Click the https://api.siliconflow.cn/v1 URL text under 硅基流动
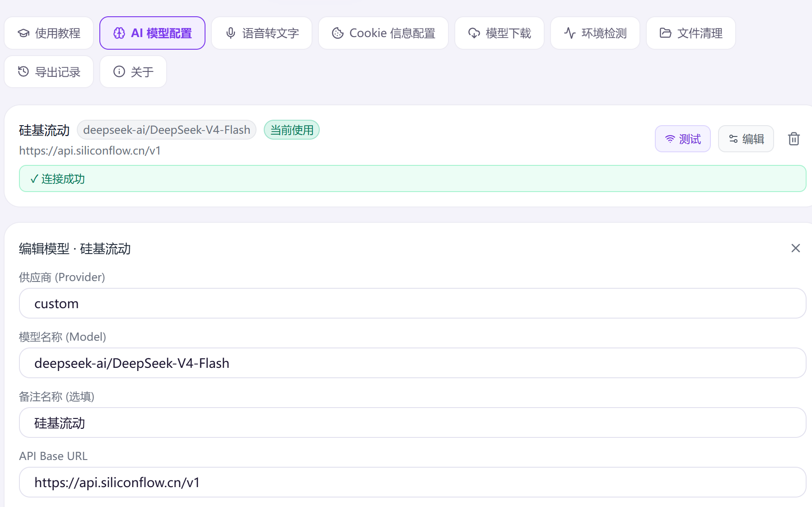 click(90, 150)
